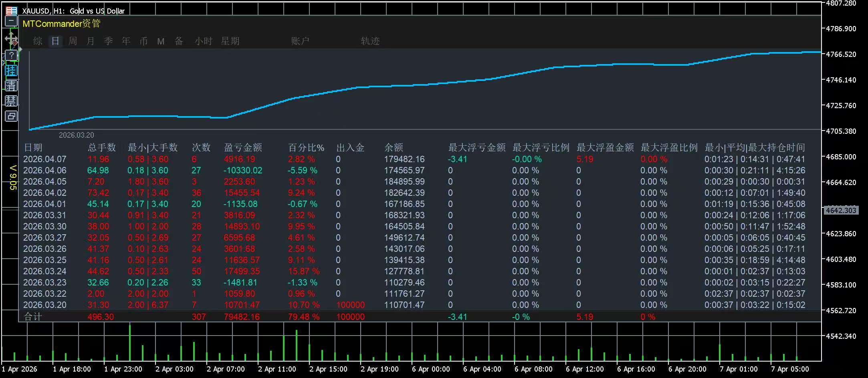Click the 15455.54 profit amount
This screenshot has width=868, height=378.
(242, 193)
